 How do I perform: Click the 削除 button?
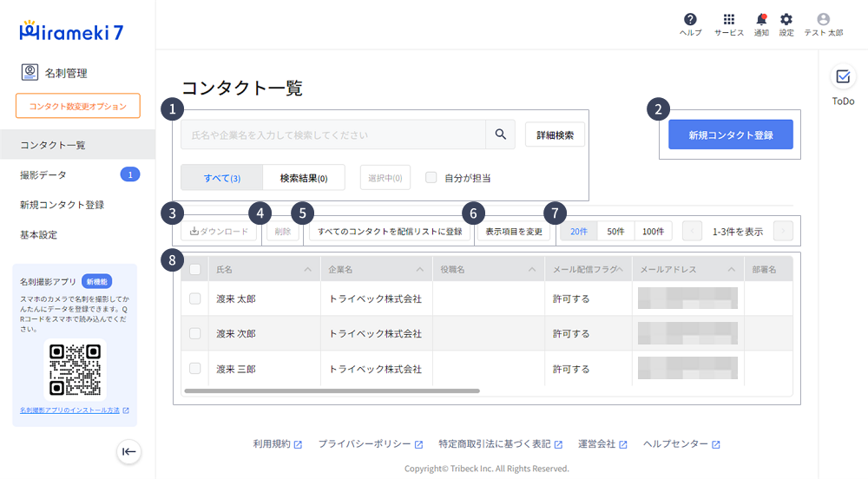[282, 231]
